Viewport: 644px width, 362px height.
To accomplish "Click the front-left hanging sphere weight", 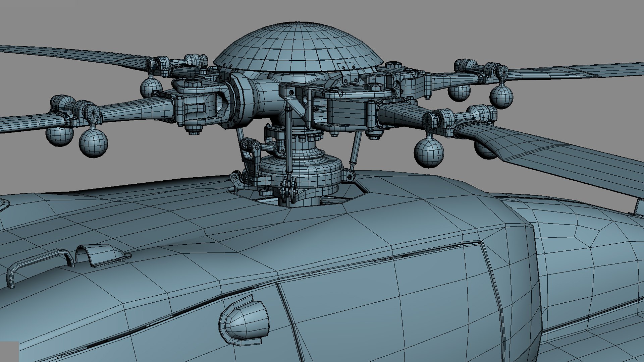I will pyautogui.click(x=94, y=142).
